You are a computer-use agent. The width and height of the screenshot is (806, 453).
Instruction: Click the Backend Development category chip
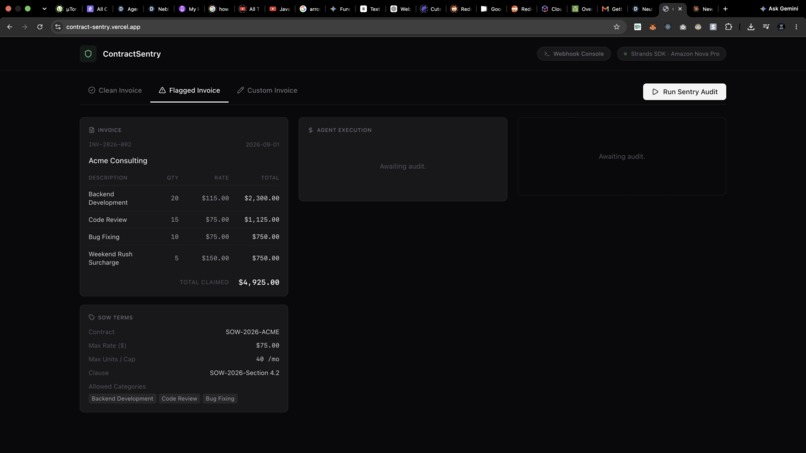[122, 398]
